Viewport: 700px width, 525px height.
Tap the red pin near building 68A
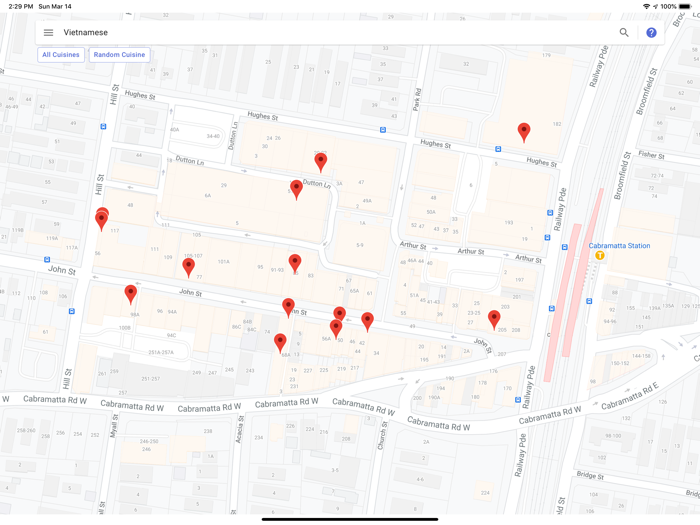coord(280,343)
